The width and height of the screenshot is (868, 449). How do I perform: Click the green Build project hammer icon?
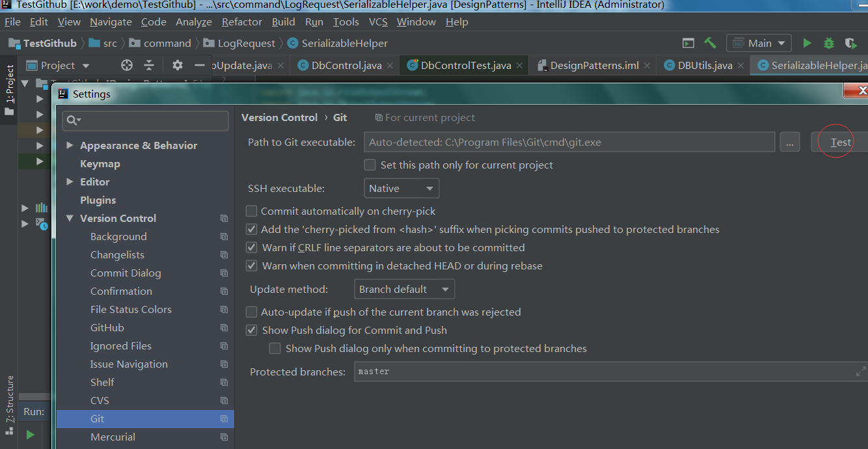point(710,43)
